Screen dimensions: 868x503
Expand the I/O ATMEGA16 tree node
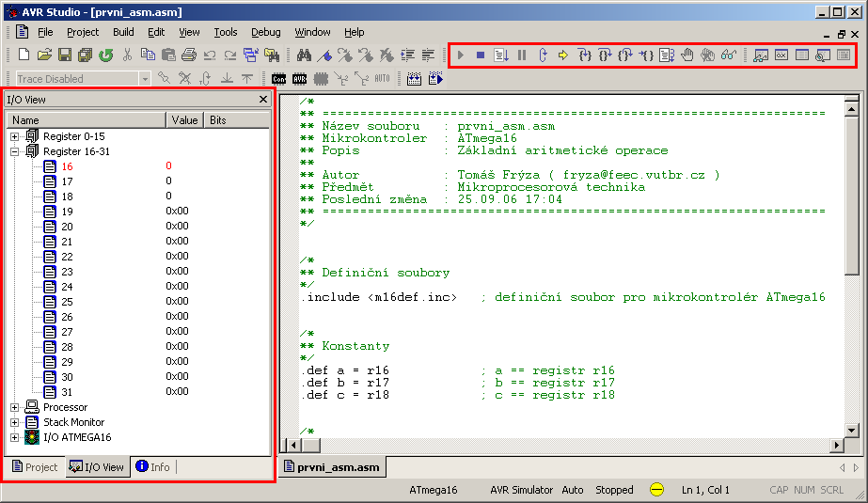(14, 437)
